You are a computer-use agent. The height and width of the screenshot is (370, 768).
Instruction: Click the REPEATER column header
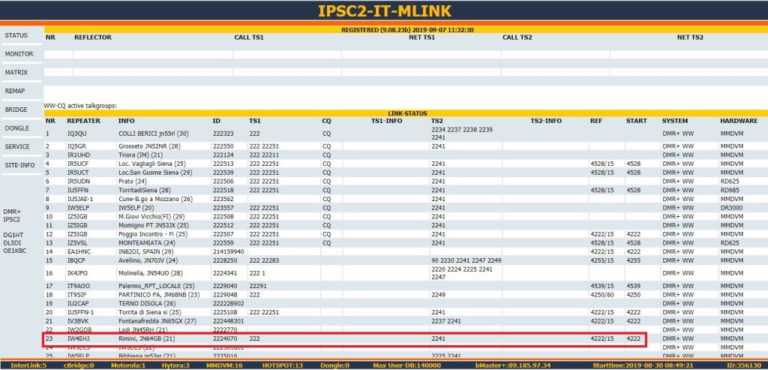pos(84,121)
